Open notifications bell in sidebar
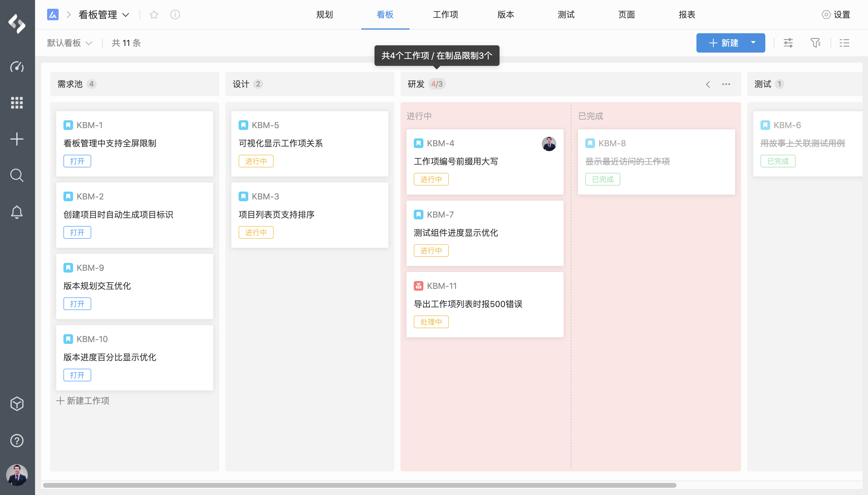Viewport: 868px width, 495px height. 17,212
